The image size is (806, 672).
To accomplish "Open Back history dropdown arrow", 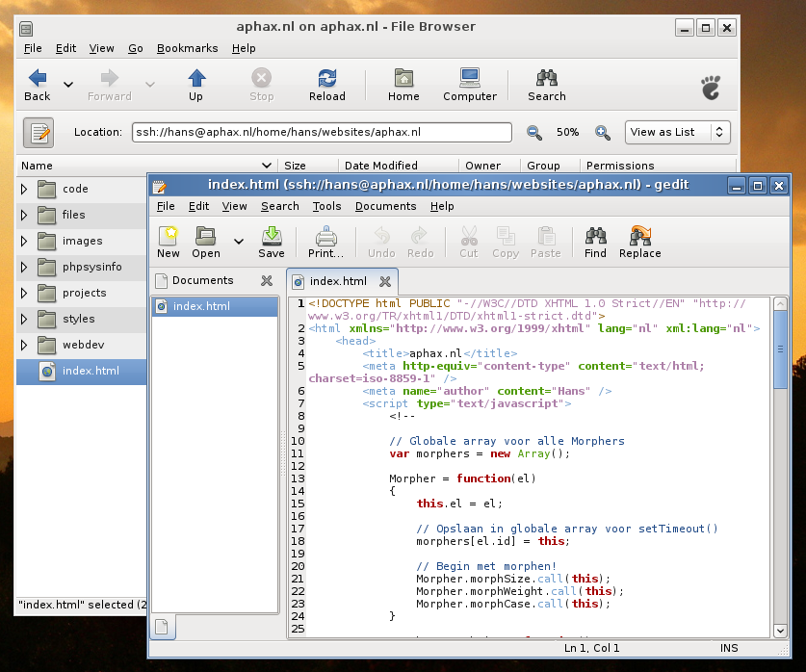I will tap(67, 85).
